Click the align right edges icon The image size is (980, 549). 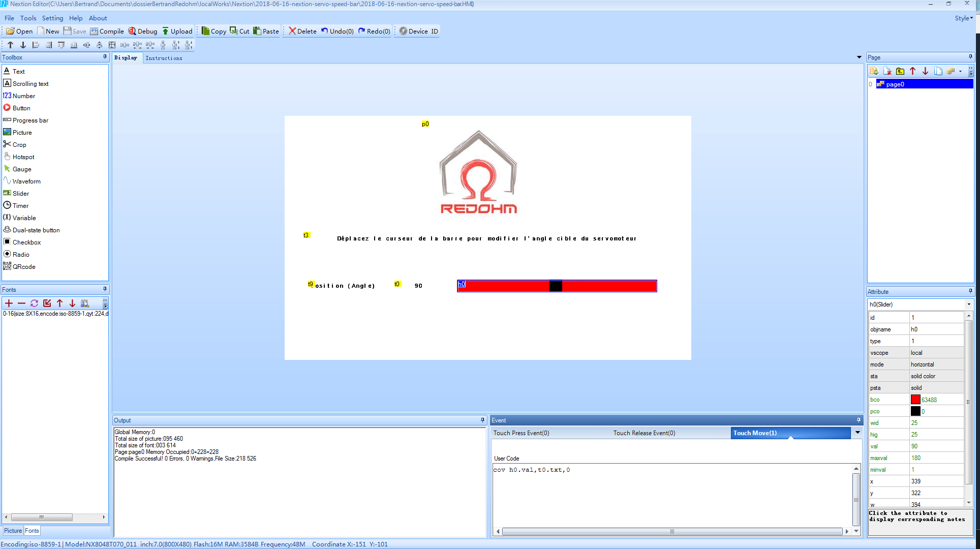[48, 45]
